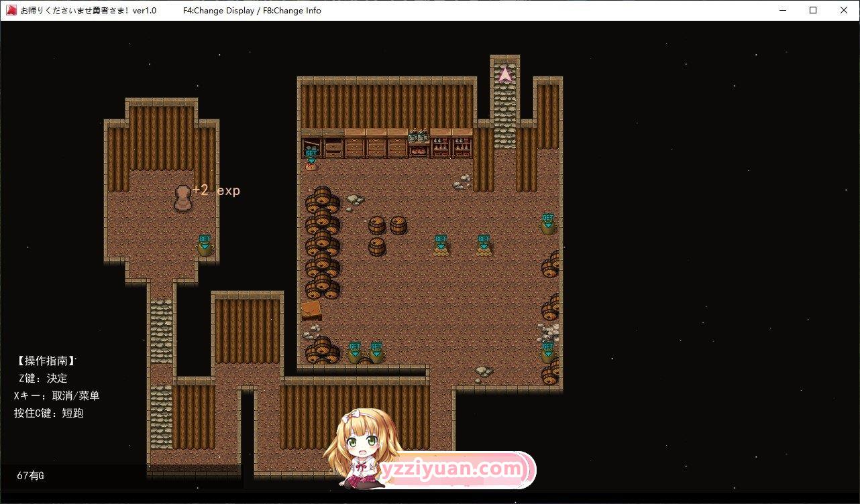Click the "+2 exp" floating text
Image resolution: width=860 pixels, height=504 pixels.
(216, 190)
